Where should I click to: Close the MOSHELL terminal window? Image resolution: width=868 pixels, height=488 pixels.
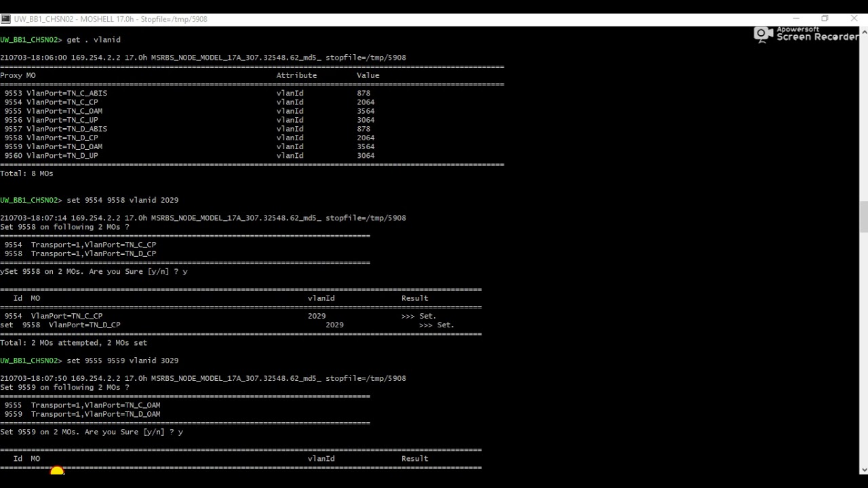pos(854,19)
